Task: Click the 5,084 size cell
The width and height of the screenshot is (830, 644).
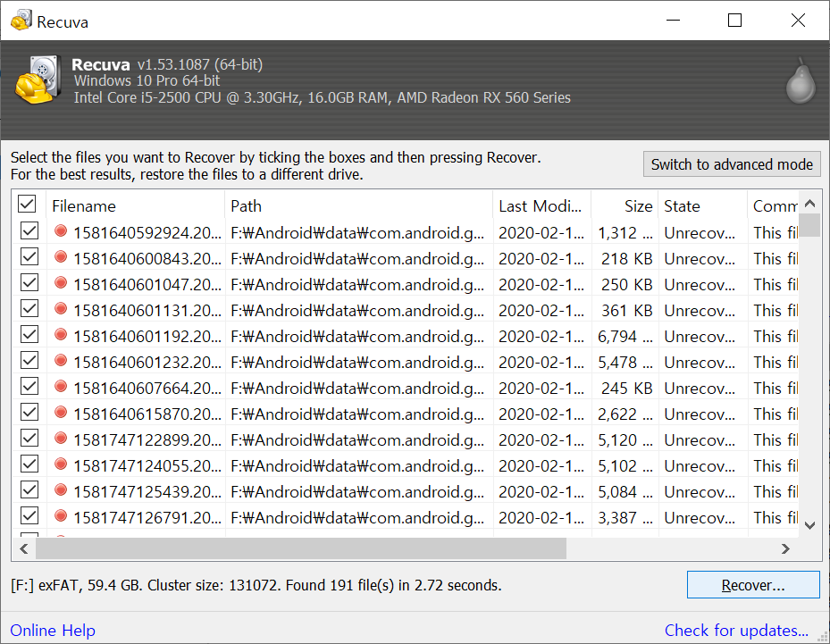Action: click(625, 492)
